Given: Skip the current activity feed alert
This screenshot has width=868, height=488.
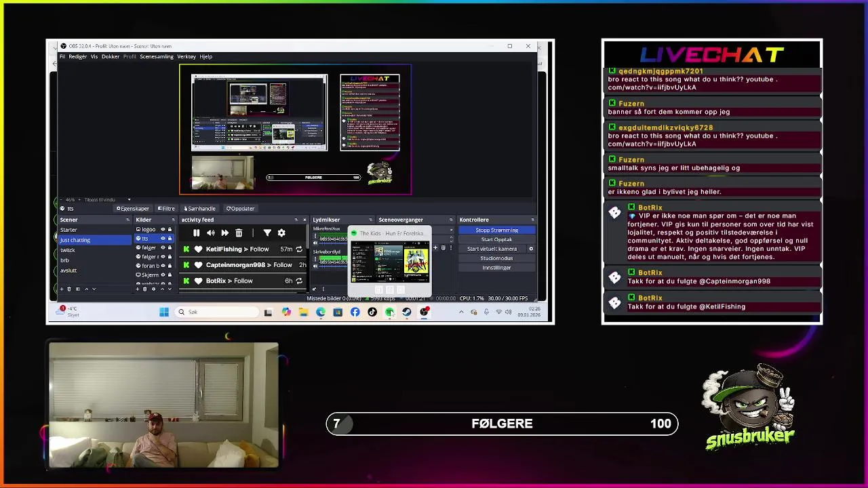Looking at the screenshot, I should click(224, 233).
